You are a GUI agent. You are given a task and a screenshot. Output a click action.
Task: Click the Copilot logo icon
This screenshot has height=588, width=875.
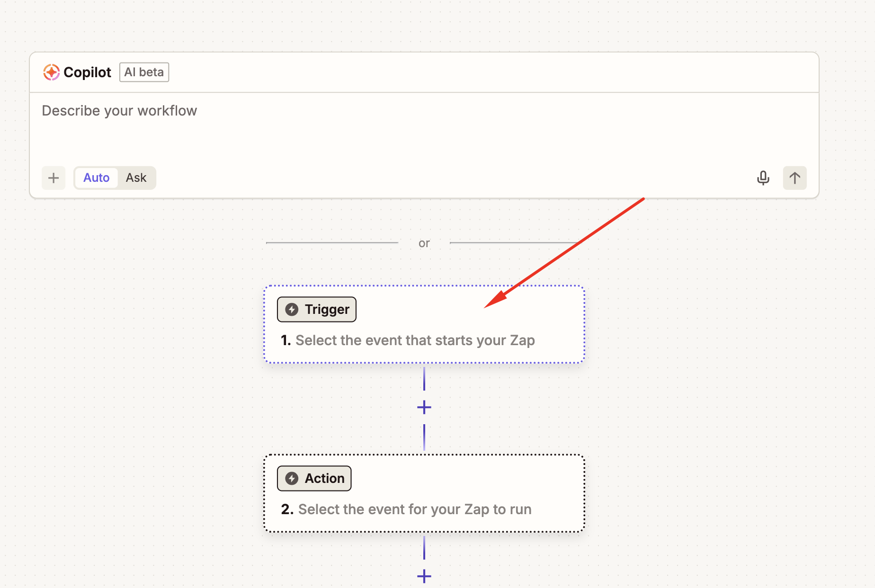click(51, 72)
